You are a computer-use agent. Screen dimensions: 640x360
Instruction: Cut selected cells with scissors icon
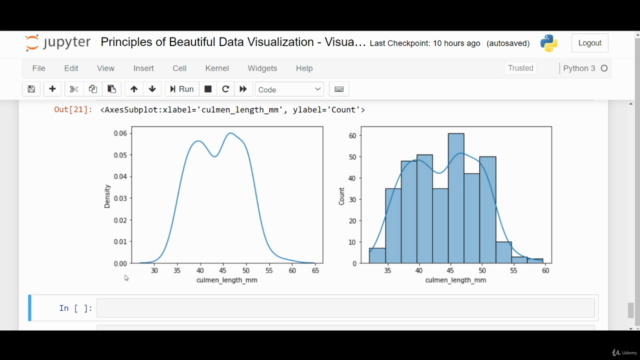74,89
